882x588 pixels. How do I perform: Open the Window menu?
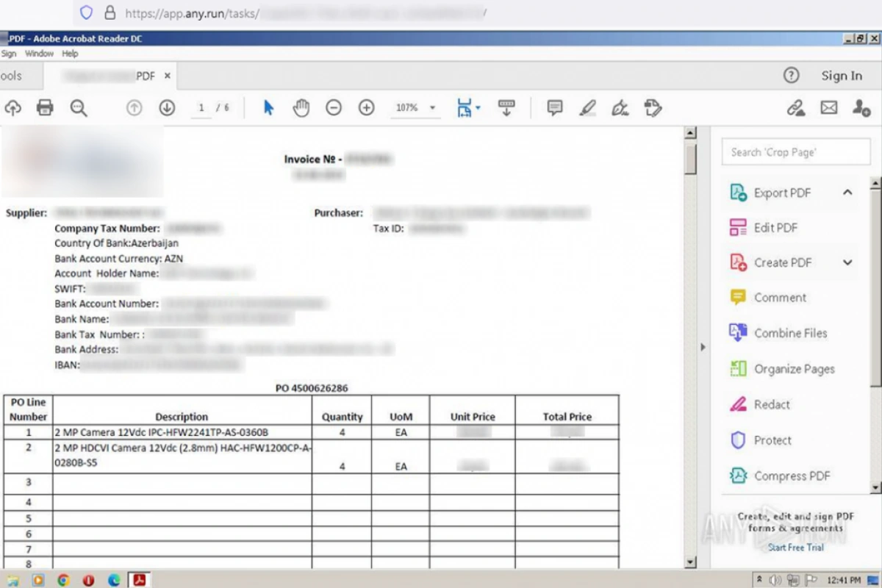point(39,54)
